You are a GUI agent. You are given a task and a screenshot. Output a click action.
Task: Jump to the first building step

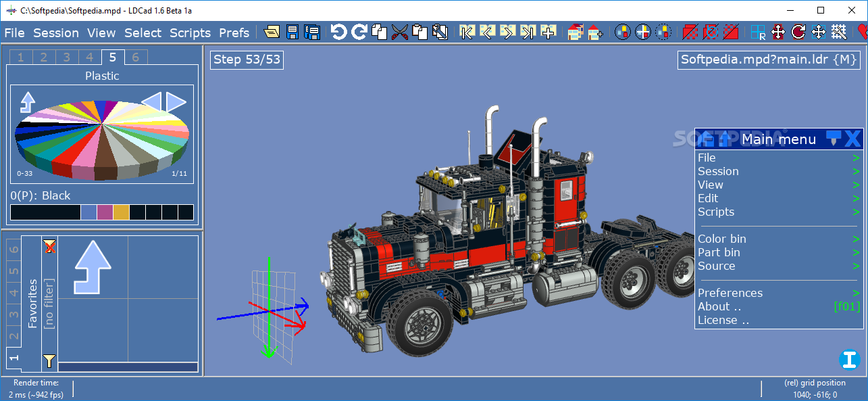click(x=467, y=32)
